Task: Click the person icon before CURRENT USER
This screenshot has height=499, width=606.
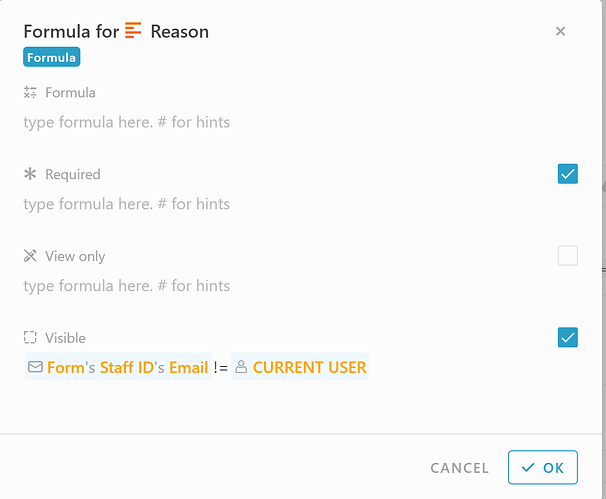Action: tap(241, 366)
